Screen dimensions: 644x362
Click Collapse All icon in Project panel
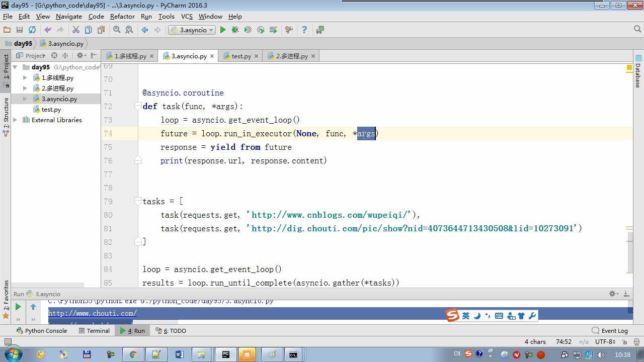(x=65, y=56)
